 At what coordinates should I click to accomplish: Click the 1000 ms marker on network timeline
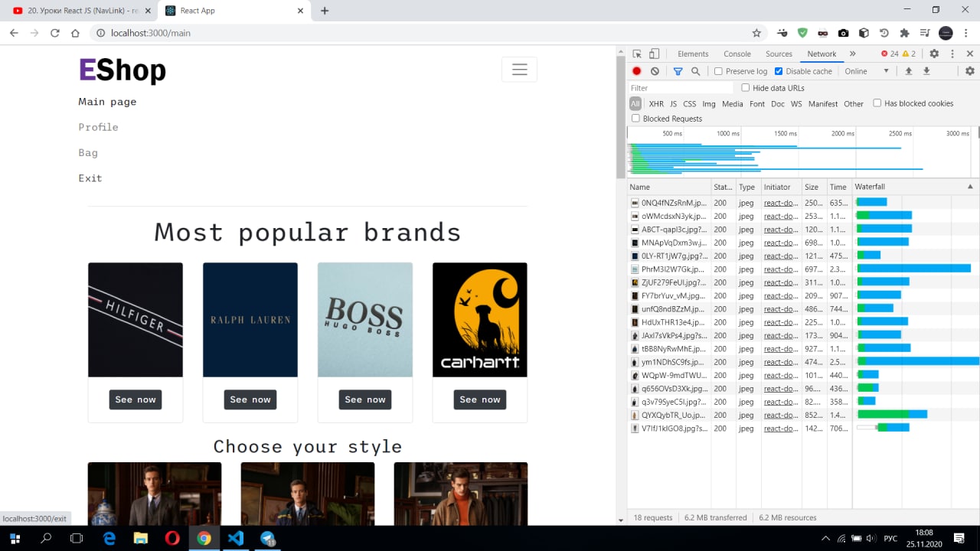click(728, 133)
